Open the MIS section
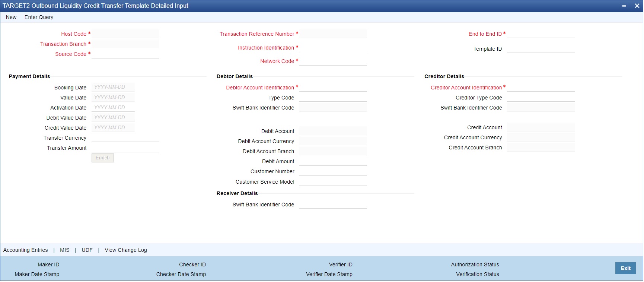644x282 pixels. [65, 250]
